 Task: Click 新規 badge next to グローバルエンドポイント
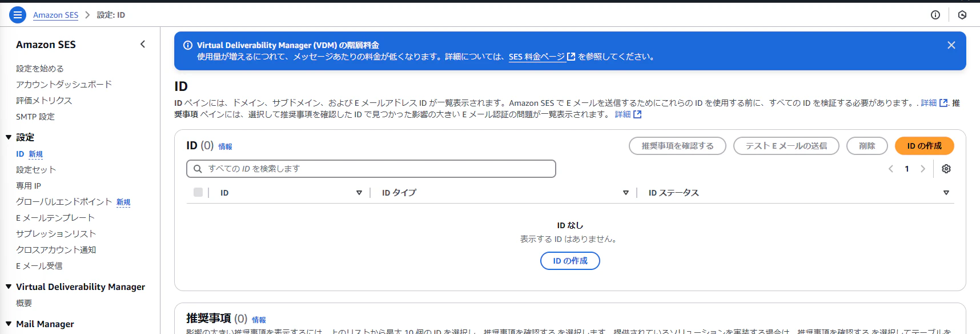click(123, 202)
